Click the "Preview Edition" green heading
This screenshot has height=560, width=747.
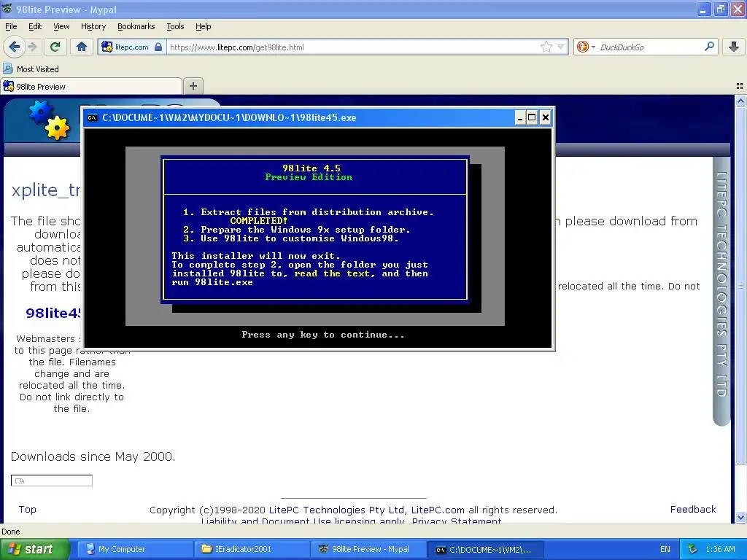pyautogui.click(x=309, y=177)
